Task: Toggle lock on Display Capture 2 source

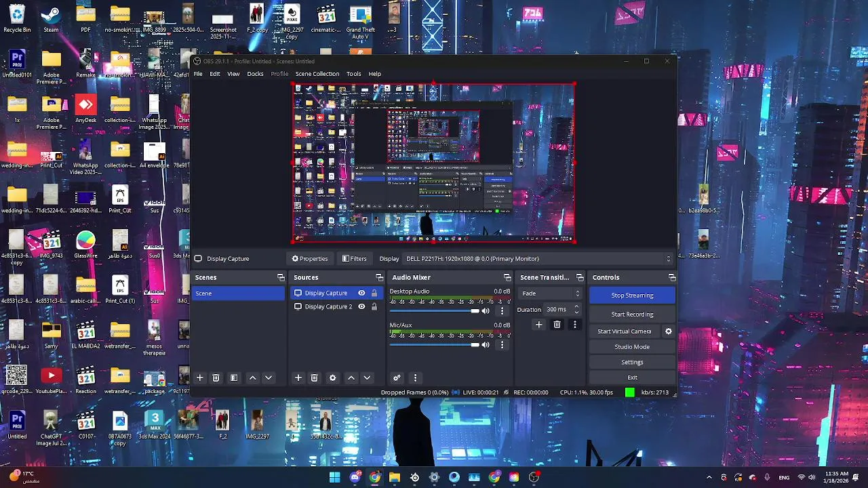Action: (x=374, y=306)
